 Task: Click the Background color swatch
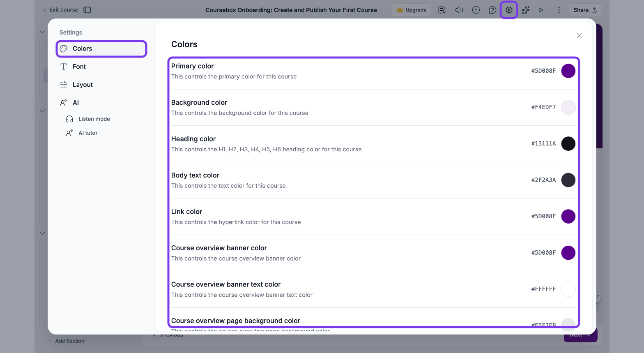coord(568,107)
